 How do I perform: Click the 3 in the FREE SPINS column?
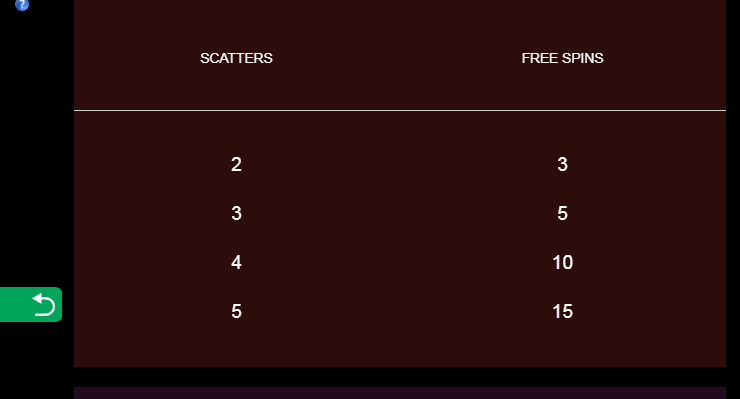point(562,164)
